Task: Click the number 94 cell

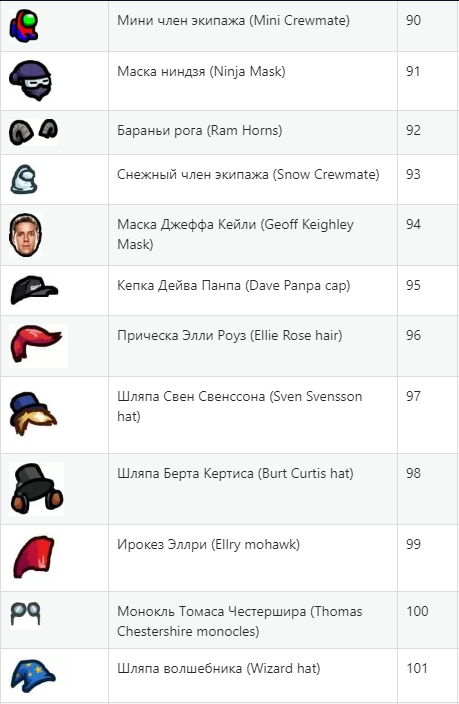Action: (x=428, y=235)
